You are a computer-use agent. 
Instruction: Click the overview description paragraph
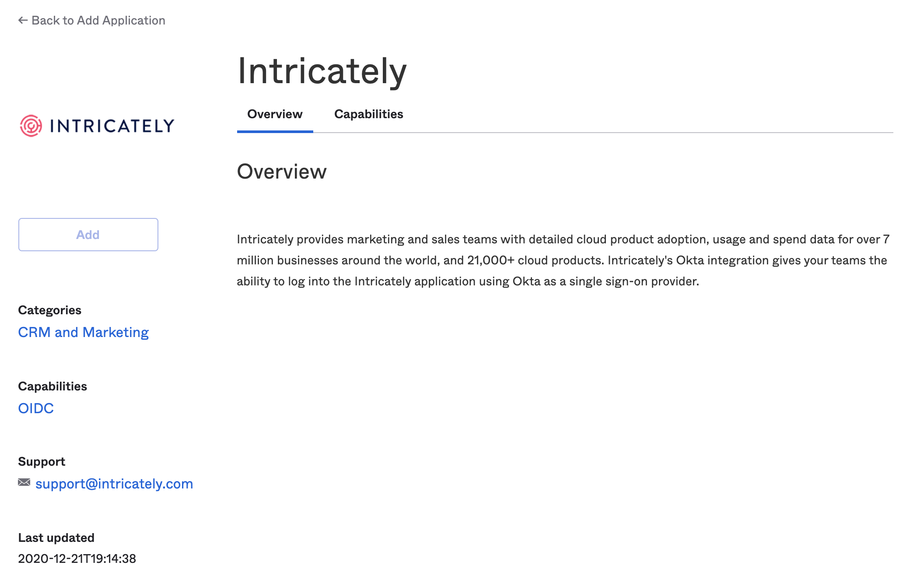click(x=563, y=260)
